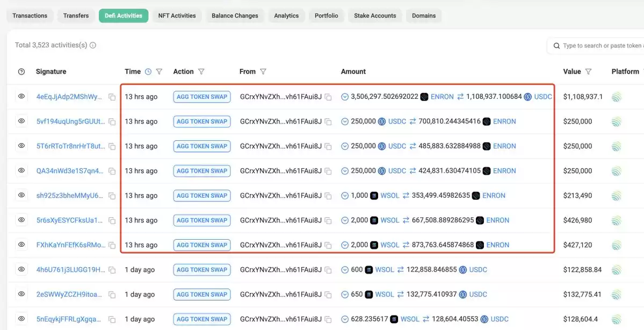The height and width of the screenshot is (330, 644).
Task: Click USDC token icon in 424,831 ENRON row
Action: (x=381, y=171)
